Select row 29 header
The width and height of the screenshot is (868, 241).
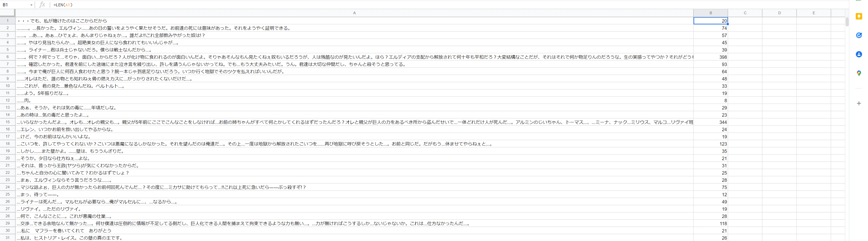pyautogui.click(x=7, y=223)
